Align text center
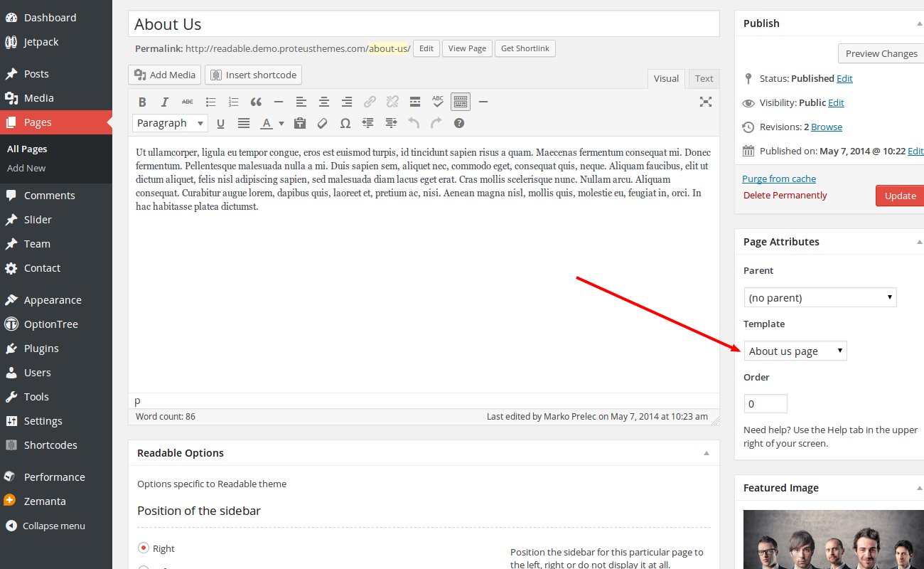 pos(324,102)
